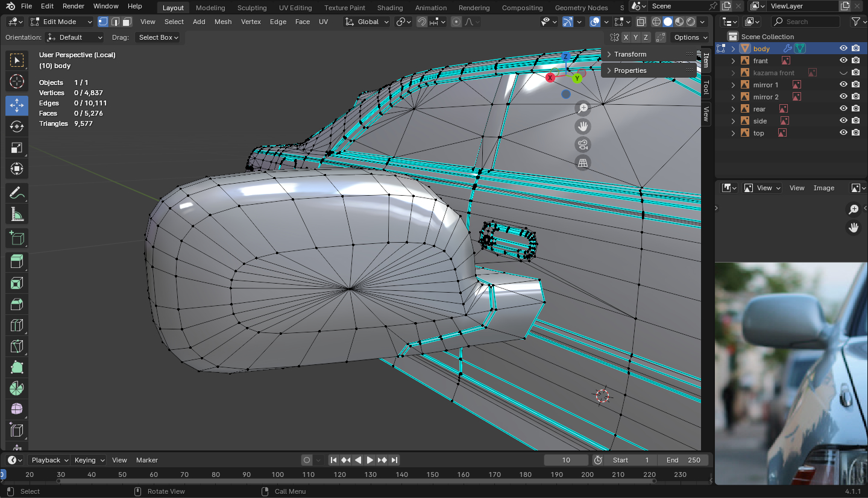This screenshot has width=868, height=498.
Task: Click the zoom magnifier in the image editor
Action: coord(854,209)
